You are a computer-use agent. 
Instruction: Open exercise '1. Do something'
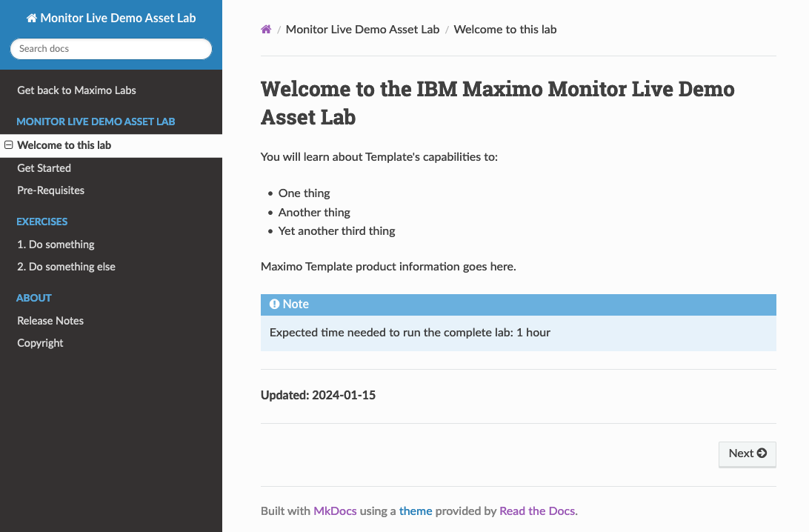56,245
